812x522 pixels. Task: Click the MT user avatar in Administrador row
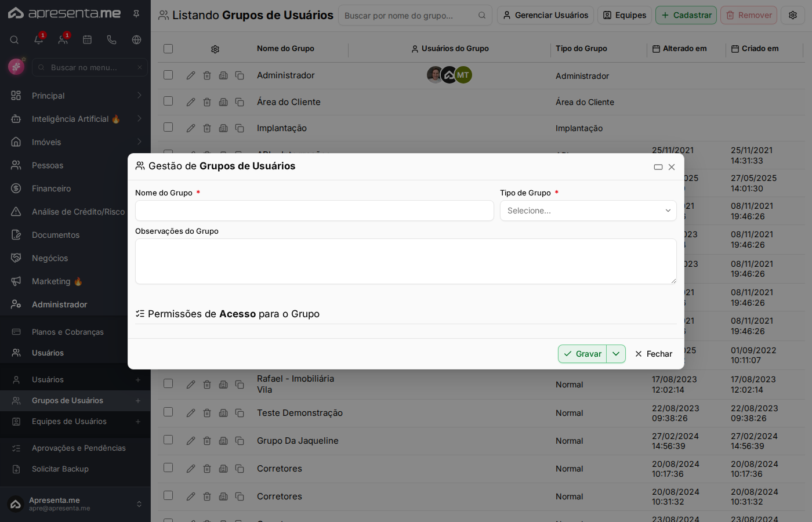coord(463,75)
